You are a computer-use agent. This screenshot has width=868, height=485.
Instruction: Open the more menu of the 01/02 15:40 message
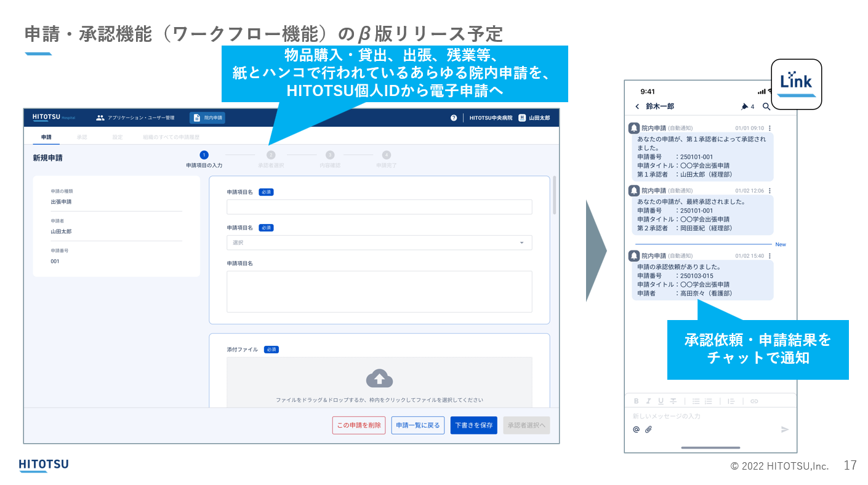pos(770,255)
